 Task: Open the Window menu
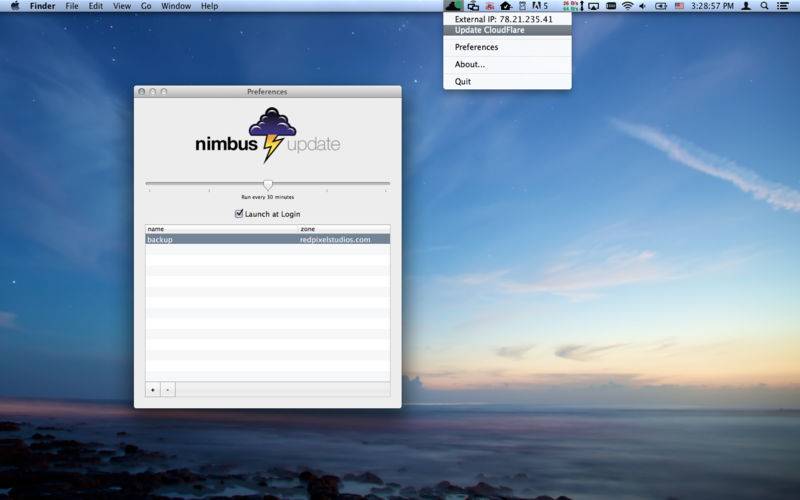tap(176, 6)
